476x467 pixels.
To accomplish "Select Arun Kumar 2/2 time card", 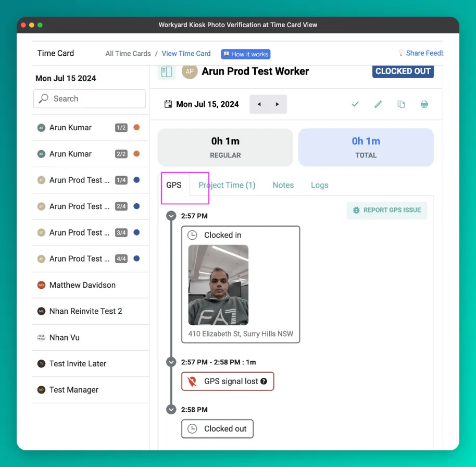I will [x=91, y=154].
